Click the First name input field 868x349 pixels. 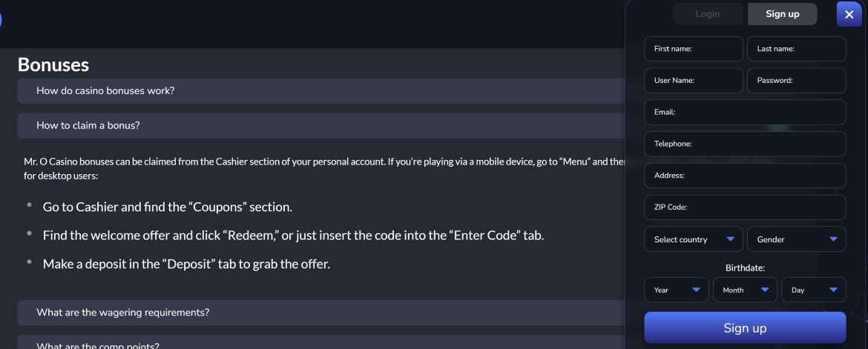tap(693, 49)
